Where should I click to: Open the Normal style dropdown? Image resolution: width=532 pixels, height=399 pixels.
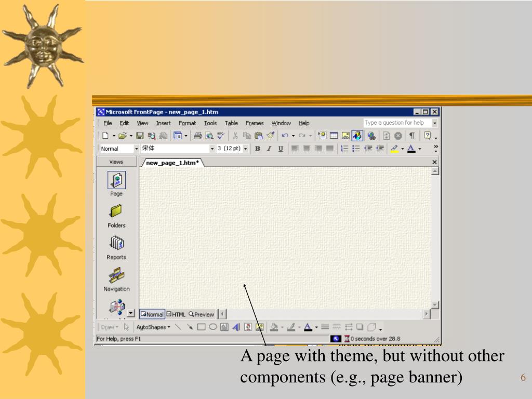(x=136, y=149)
